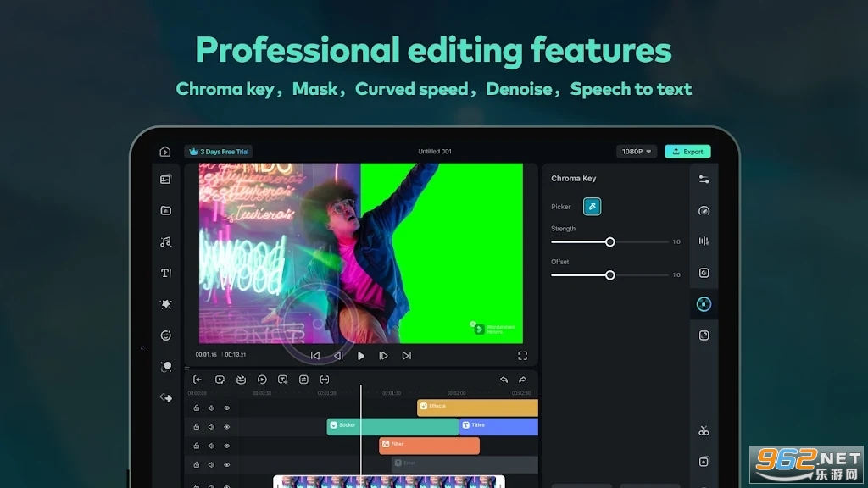Click the Strength slider handle
The image size is (868, 488).
click(610, 241)
